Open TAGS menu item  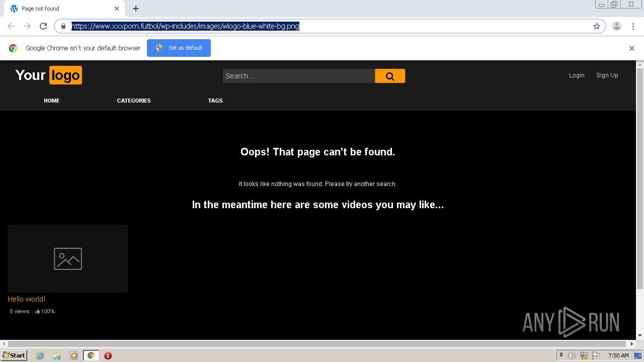coord(215,101)
